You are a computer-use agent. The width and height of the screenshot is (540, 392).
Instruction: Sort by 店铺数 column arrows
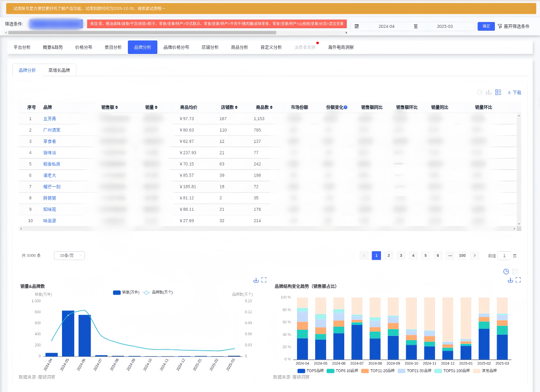click(x=236, y=107)
